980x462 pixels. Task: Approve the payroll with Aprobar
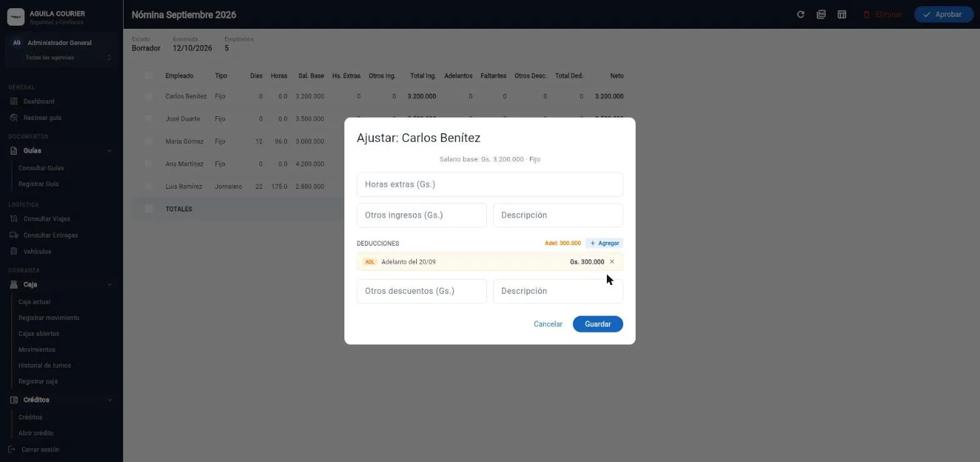[943, 14]
